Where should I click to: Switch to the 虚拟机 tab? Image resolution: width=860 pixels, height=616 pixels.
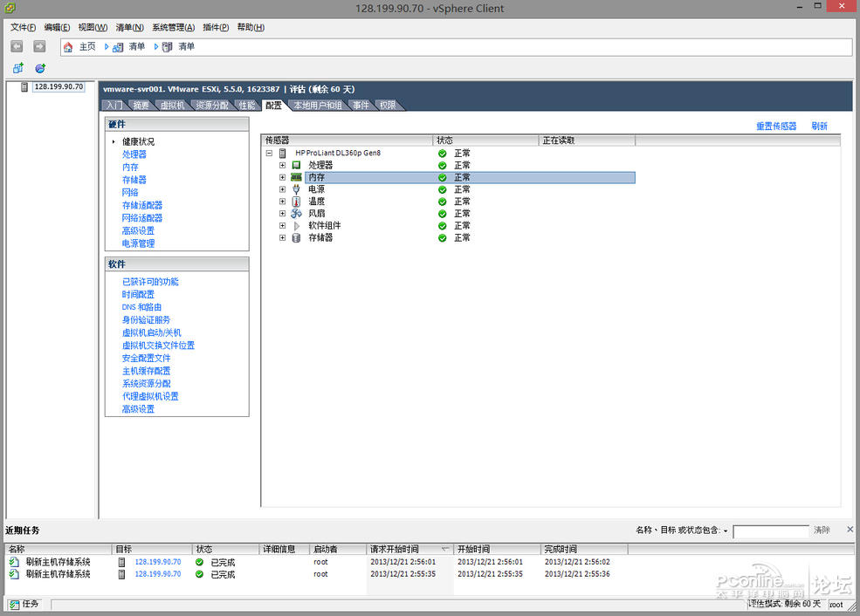click(173, 106)
